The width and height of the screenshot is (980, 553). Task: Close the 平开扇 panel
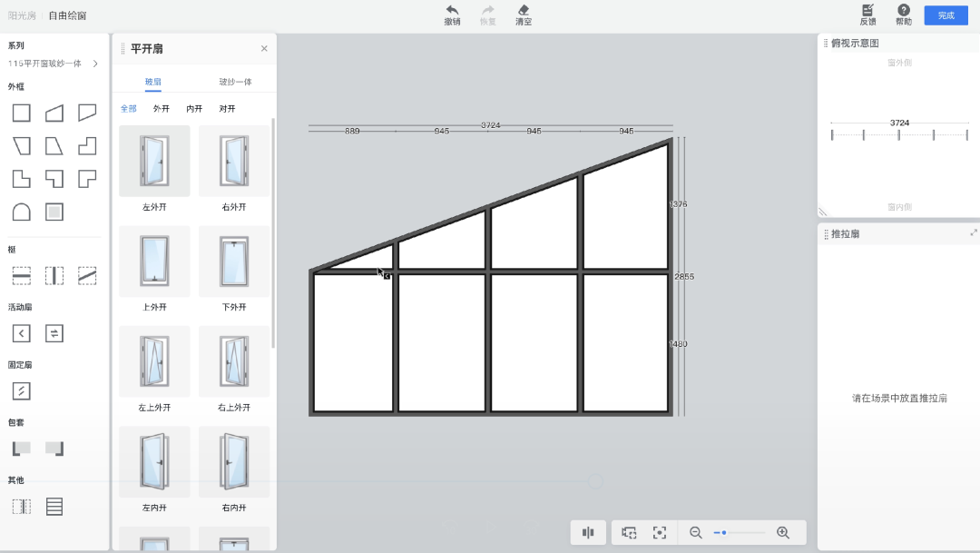[264, 48]
